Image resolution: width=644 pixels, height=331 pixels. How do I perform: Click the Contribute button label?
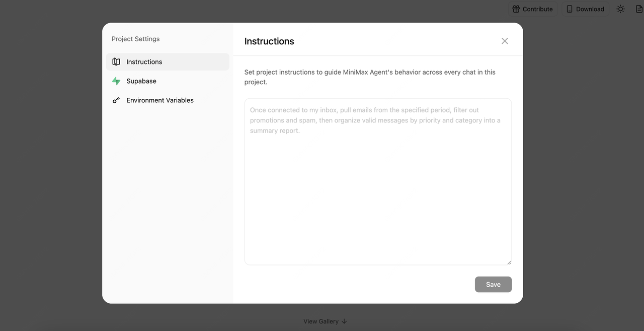[x=537, y=9]
